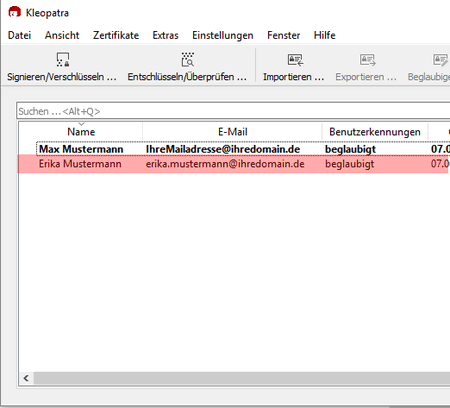This screenshot has height=408, width=450.
Task: Click the horizontal scrollbar track
Action: coord(242,378)
